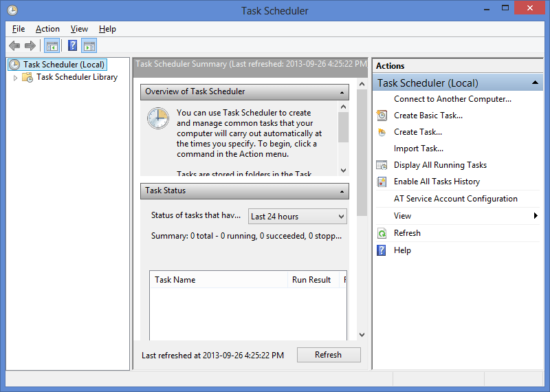The height and width of the screenshot is (392, 550).
Task: Click Create Basic Task... action
Action: [428, 116]
